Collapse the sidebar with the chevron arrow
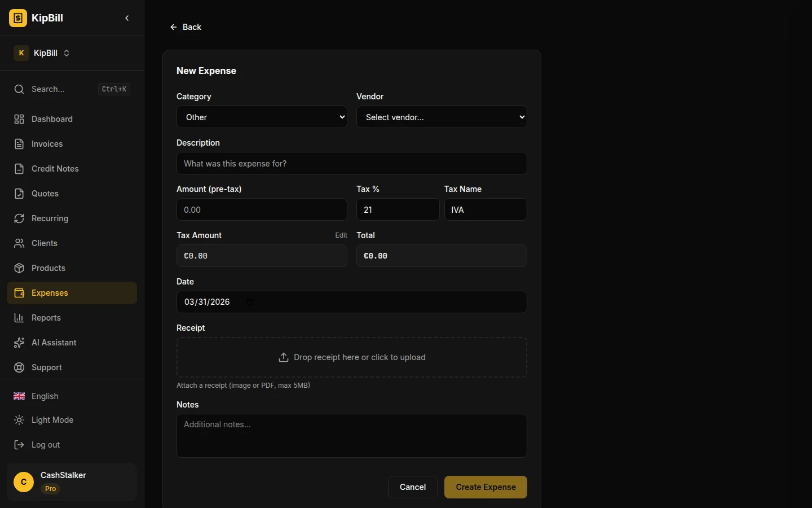Image resolution: width=812 pixels, height=508 pixels. pyautogui.click(x=127, y=18)
